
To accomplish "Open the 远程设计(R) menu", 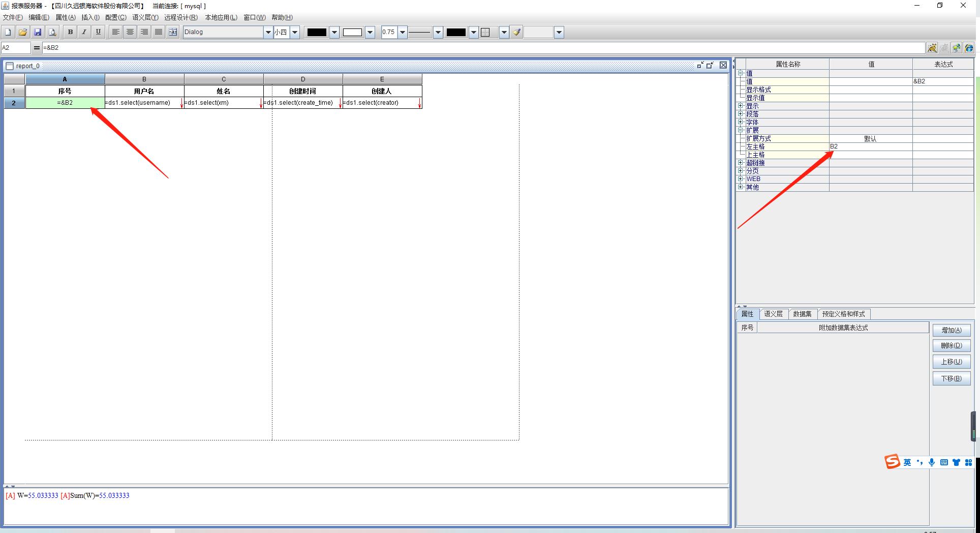I will 181,17.
